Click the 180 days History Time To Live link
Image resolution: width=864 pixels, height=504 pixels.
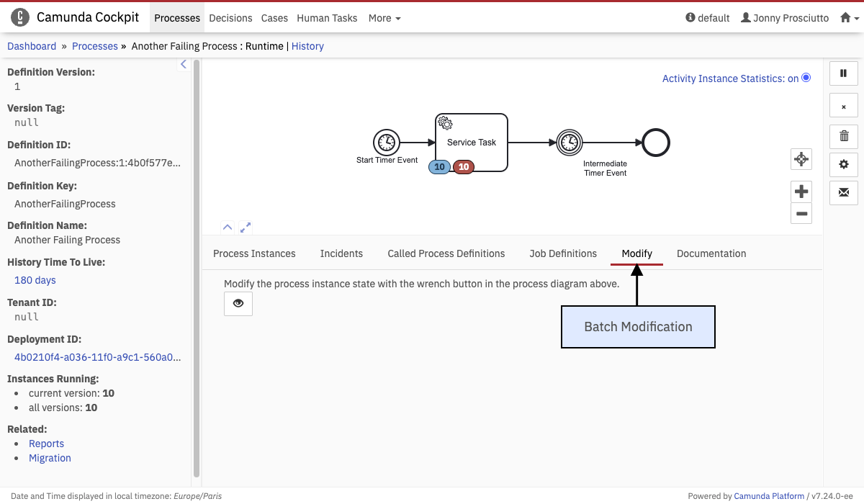(x=35, y=280)
